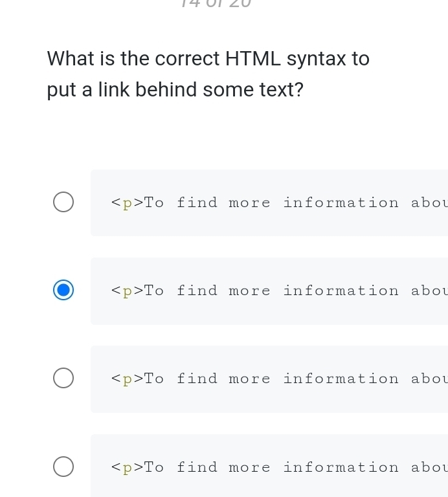Click the opening p tag in second answer
The width and height of the screenshot is (448, 497).
point(127,291)
